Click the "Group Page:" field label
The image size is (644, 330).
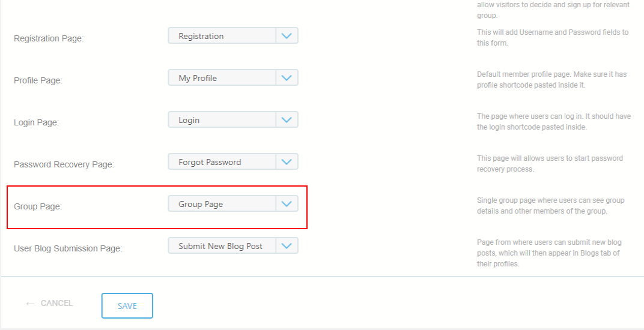tap(38, 206)
